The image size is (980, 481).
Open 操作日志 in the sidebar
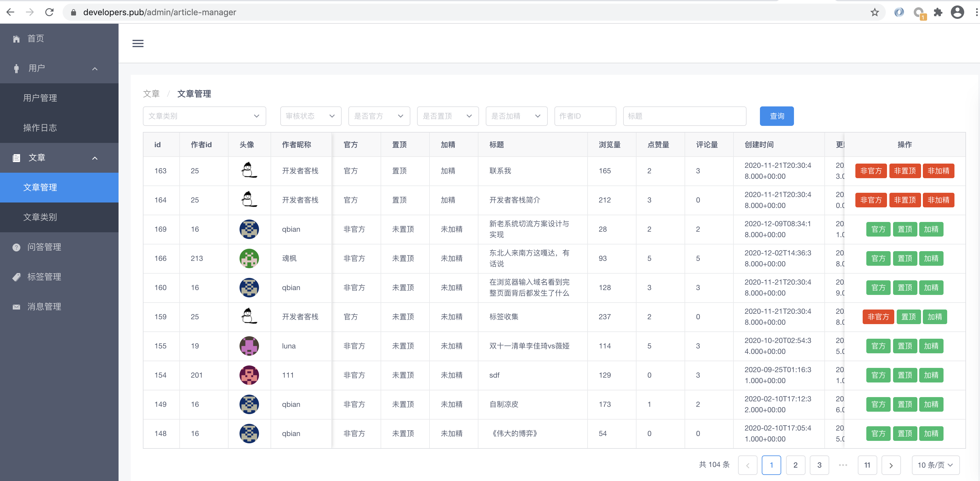[x=40, y=128]
